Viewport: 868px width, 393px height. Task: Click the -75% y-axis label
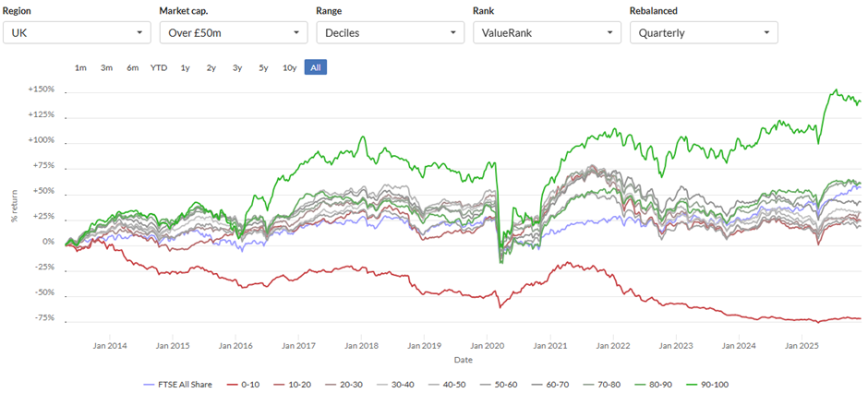[43, 318]
